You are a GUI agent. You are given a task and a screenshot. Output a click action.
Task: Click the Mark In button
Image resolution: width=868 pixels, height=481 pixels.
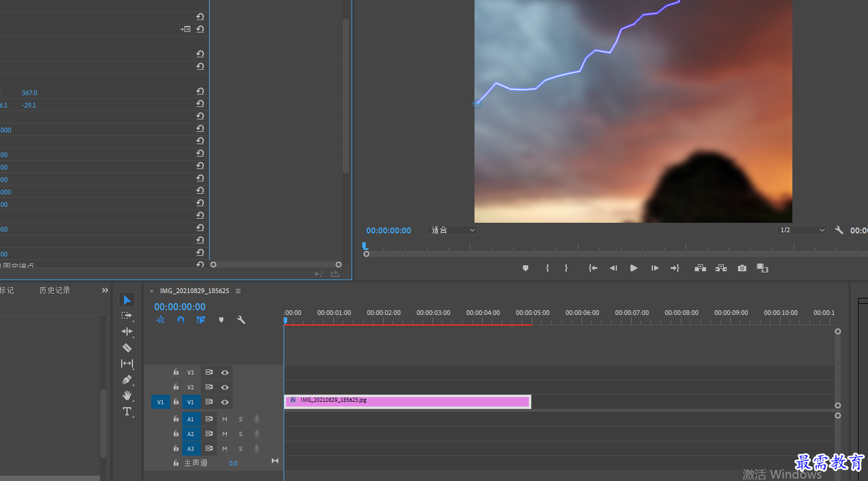pos(548,268)
